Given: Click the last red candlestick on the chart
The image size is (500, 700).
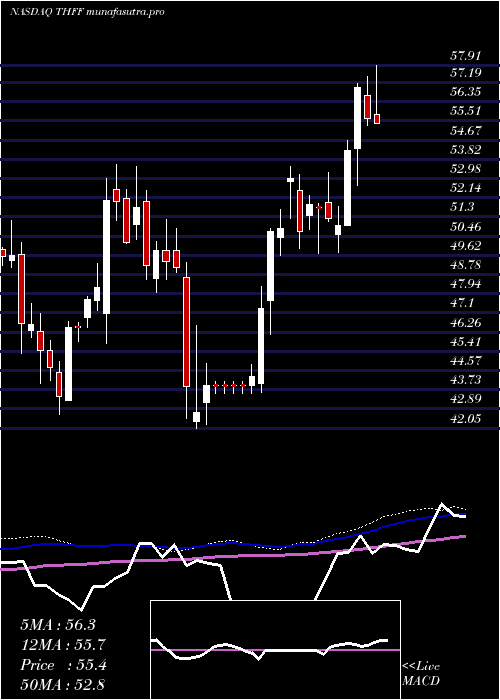Looking at the screenshot, I should pos(377,119).
